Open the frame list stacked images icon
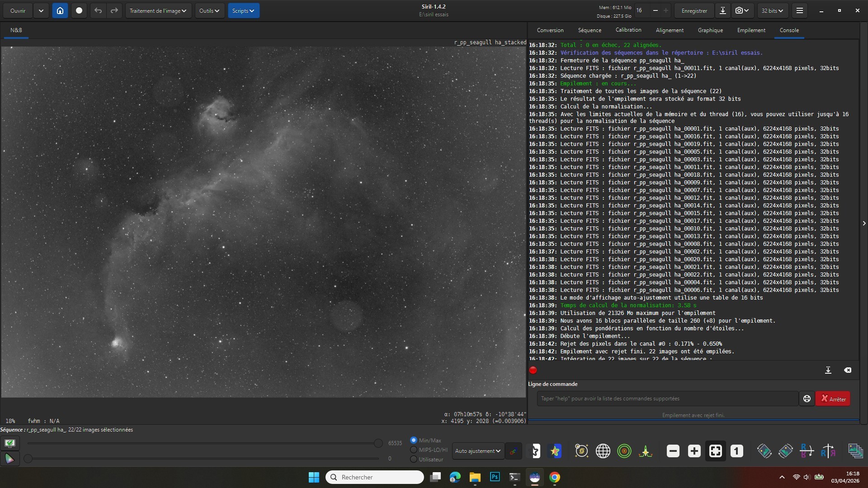868x488 pixels. [x=855, y=451]
